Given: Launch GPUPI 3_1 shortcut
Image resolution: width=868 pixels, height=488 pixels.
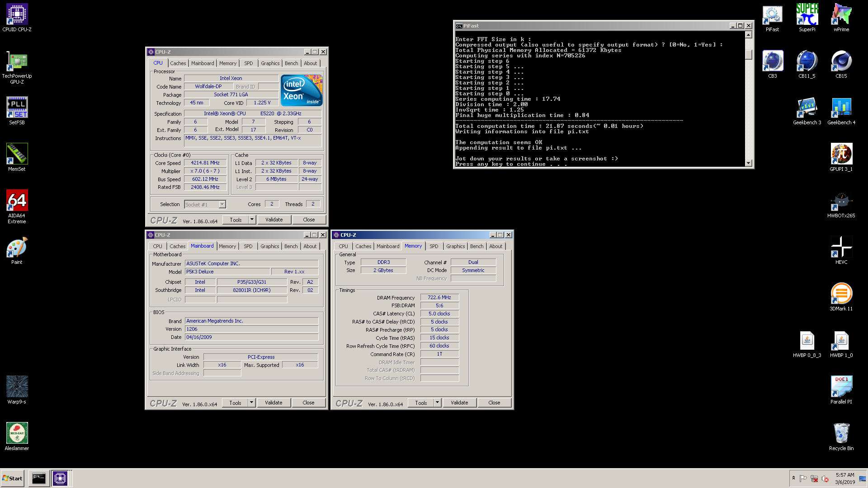Looking at the screenshot, I should (841, 158).
